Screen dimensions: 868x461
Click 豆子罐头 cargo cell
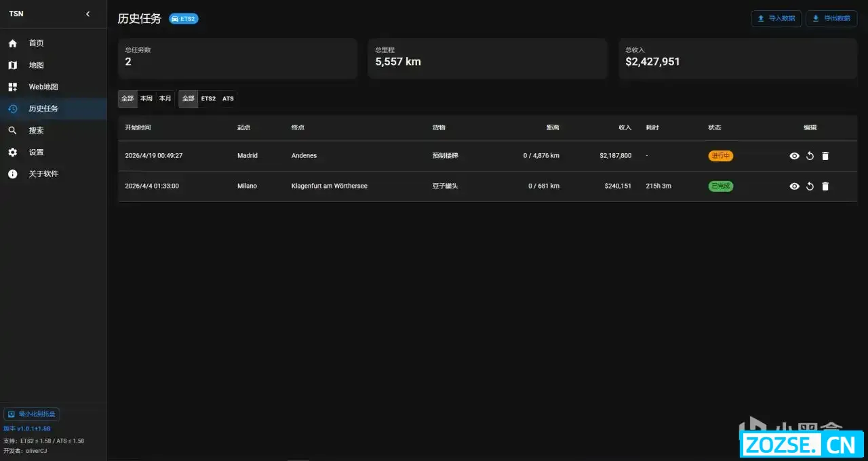point(446,186)
